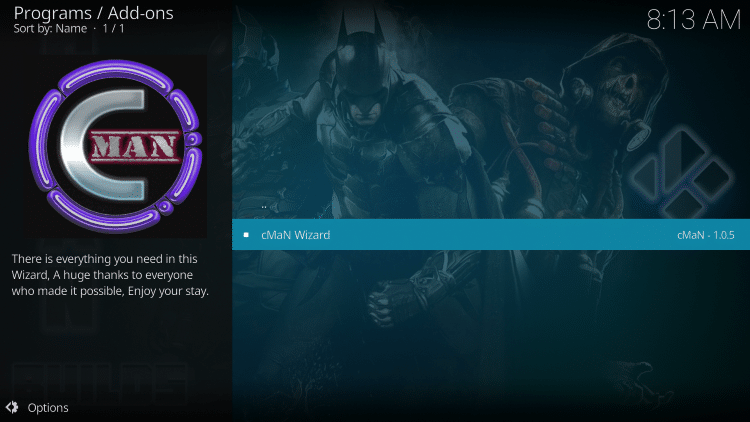Go up via the '..' parent folder item
Screen dimensions: 750x422
[264, 205]
